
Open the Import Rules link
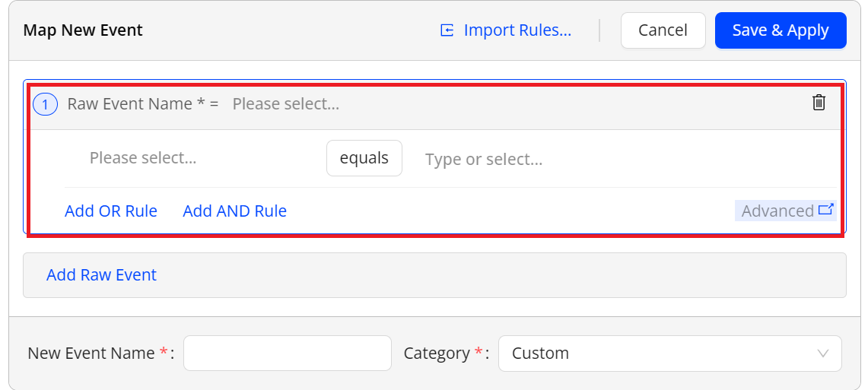point(517,30)
